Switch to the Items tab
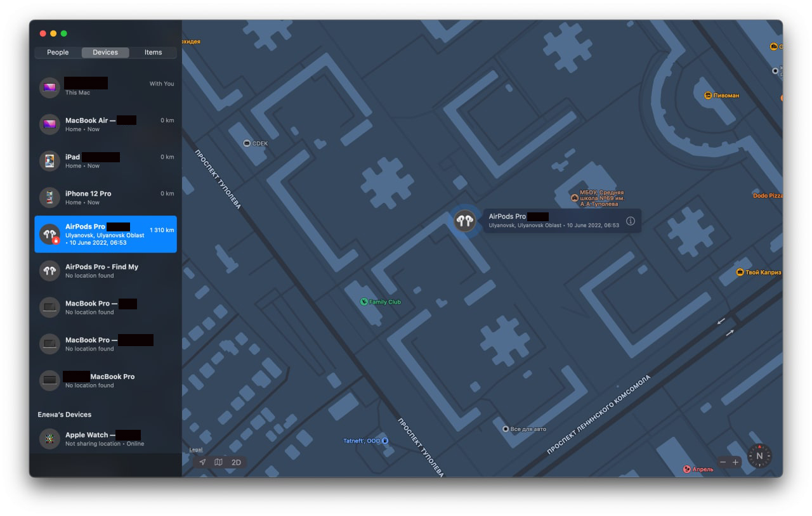Image resolution: width=812 pixels, height=516 pixels. [153, 53]
